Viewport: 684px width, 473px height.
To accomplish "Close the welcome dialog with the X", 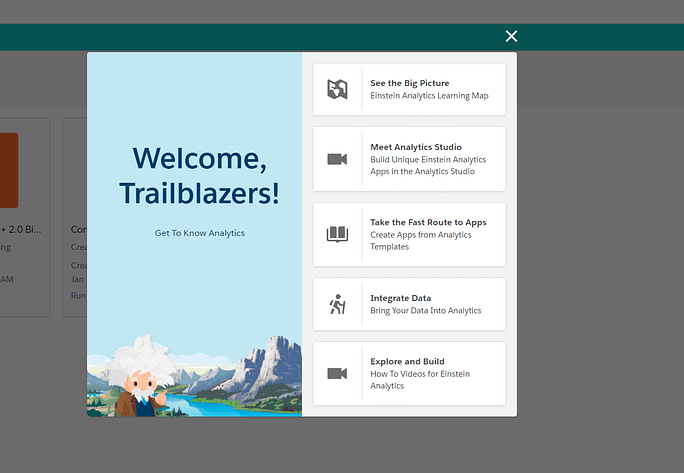I will pyautogui.click(x=511, y=36).
